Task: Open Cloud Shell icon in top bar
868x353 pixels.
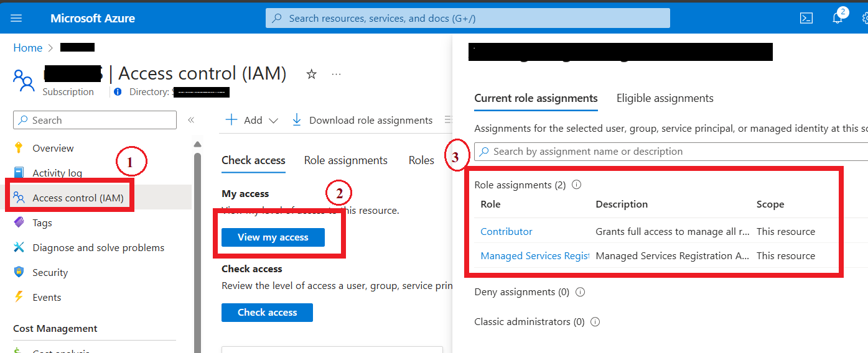Action: tap(806, 18)
